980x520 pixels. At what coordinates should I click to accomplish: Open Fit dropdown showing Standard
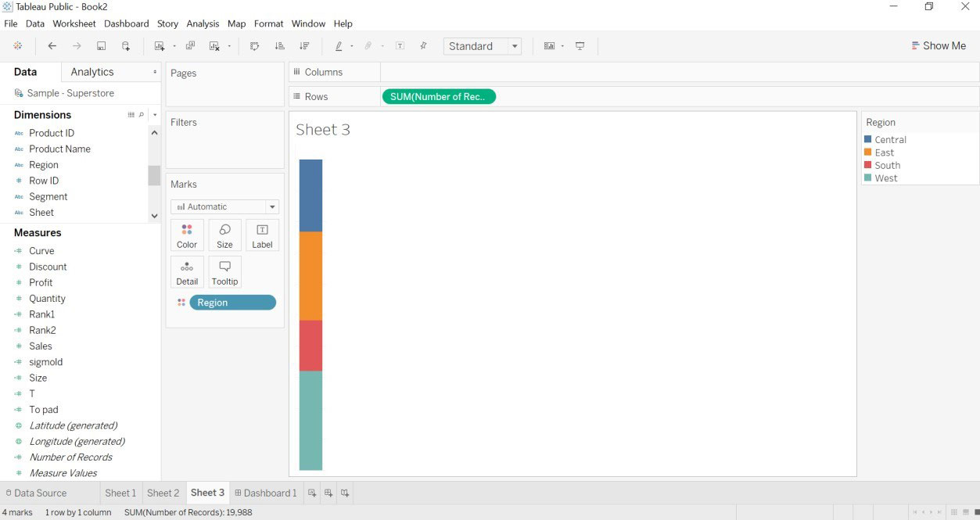(483, 46)
